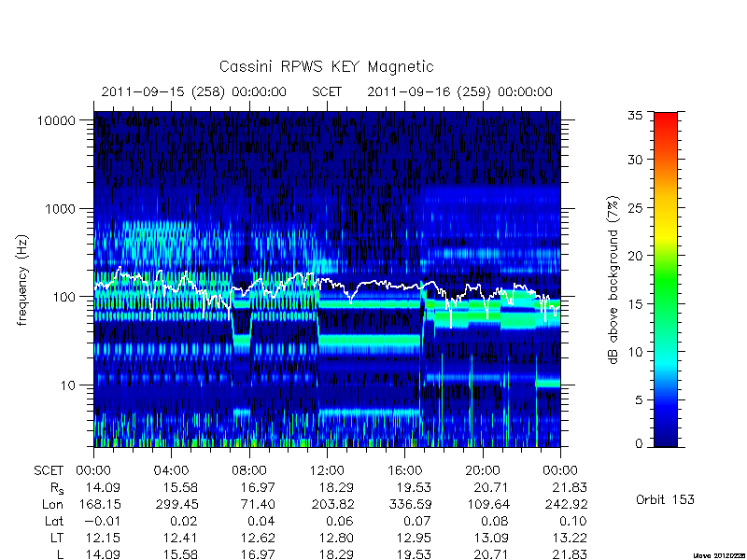The width and height of the screenshot is (747, 560).
Task: Click the 35 tick on the color bar
Action: (635, 116)
